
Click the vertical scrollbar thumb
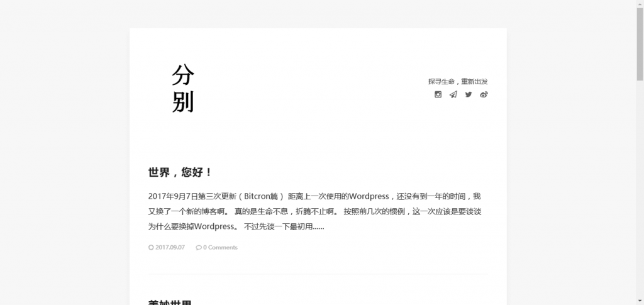pyautogui.click(x=639, y=44)
